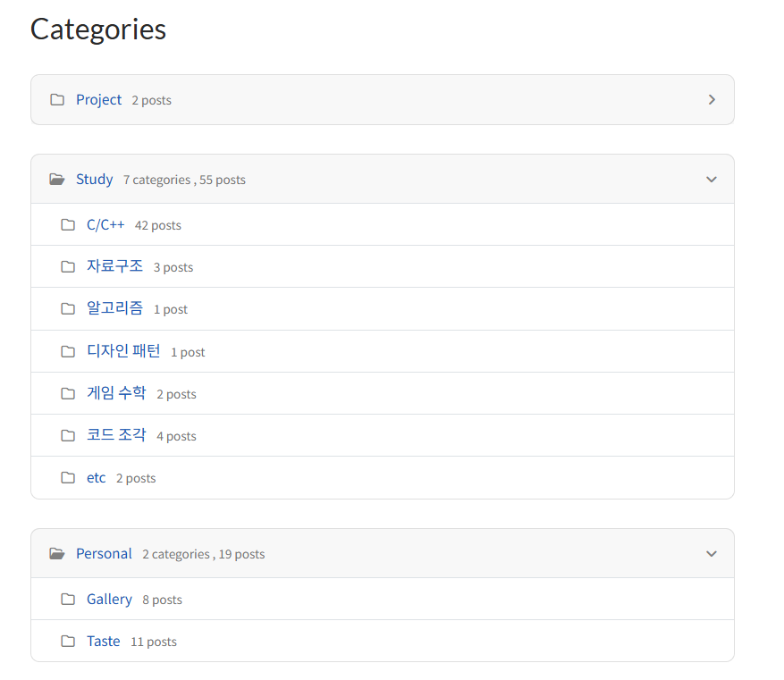Click the '8 posts' count text
The image size is (784, 680).
(x=163, y=600)
